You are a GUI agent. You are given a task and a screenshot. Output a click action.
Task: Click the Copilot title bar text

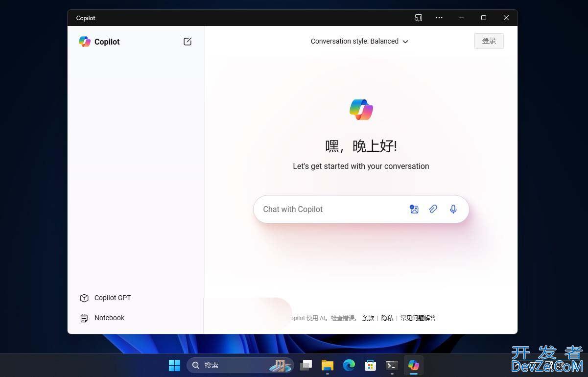[86, 18]
